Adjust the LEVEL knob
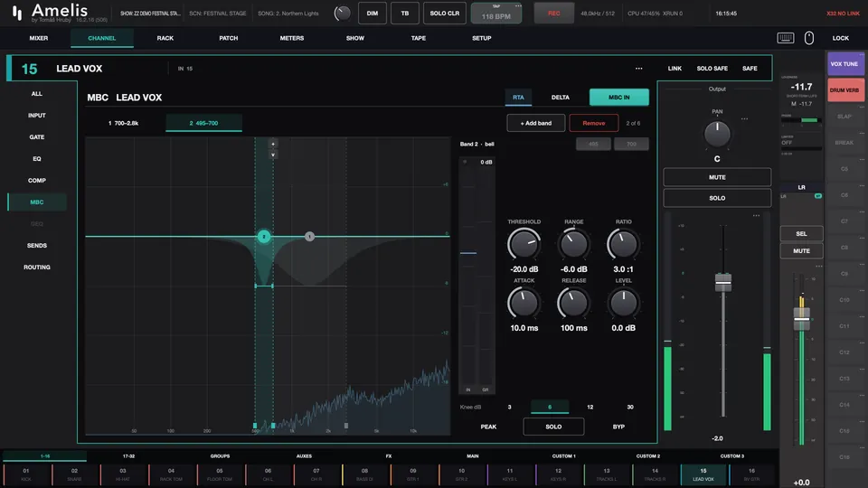The width and height of the screenshot is (868, 488). pyautogui.click(x=623, y=304)
